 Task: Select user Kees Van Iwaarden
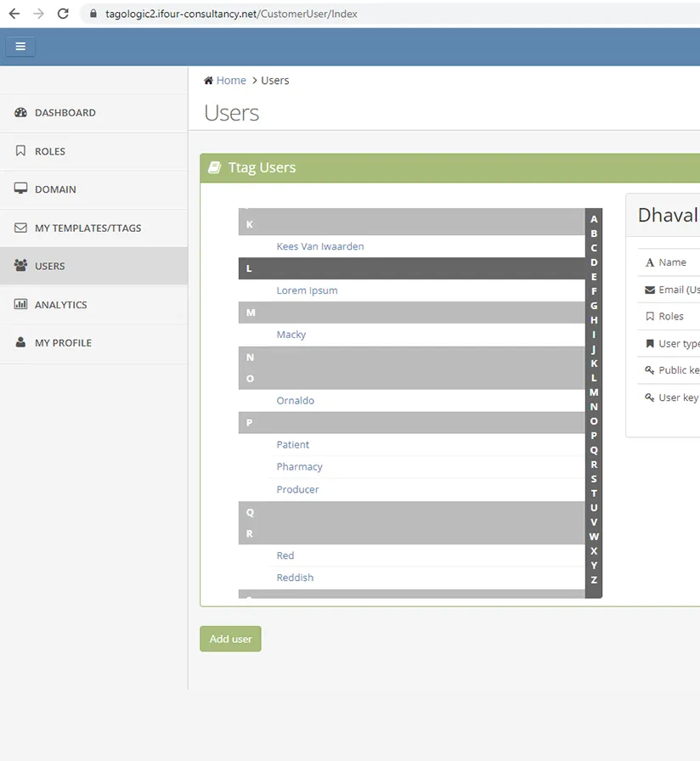(319, 246)
